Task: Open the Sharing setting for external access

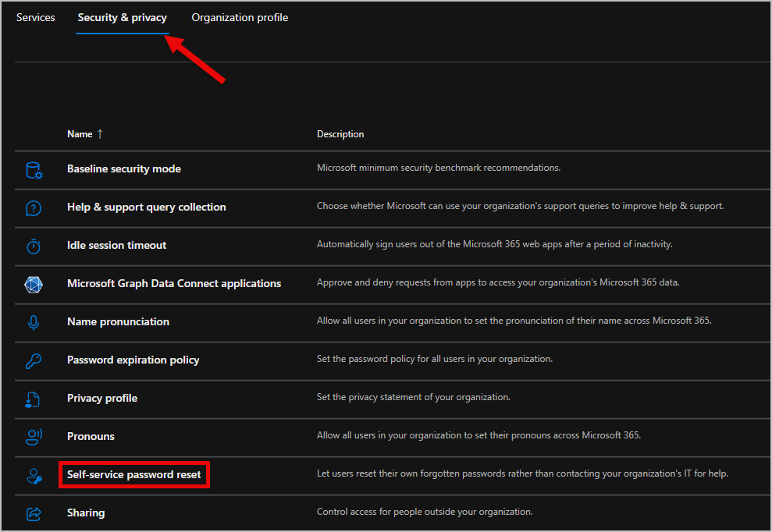Action: tap(85, 512)
